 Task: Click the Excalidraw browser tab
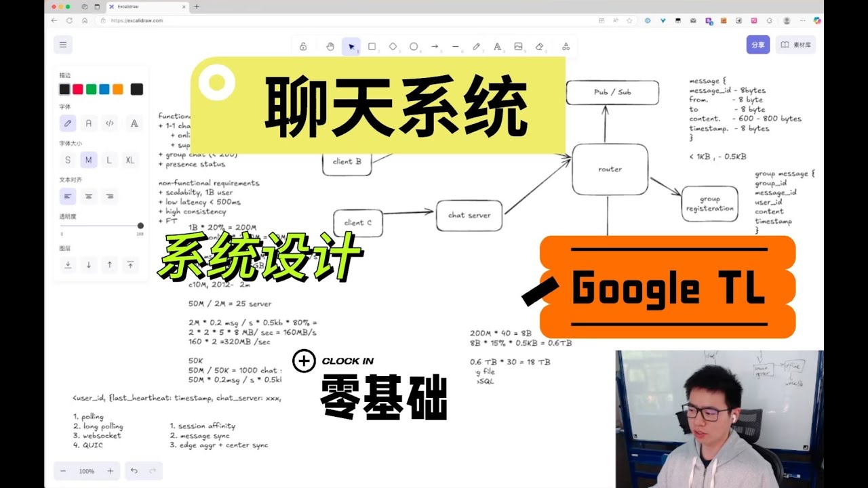point(146,6)
